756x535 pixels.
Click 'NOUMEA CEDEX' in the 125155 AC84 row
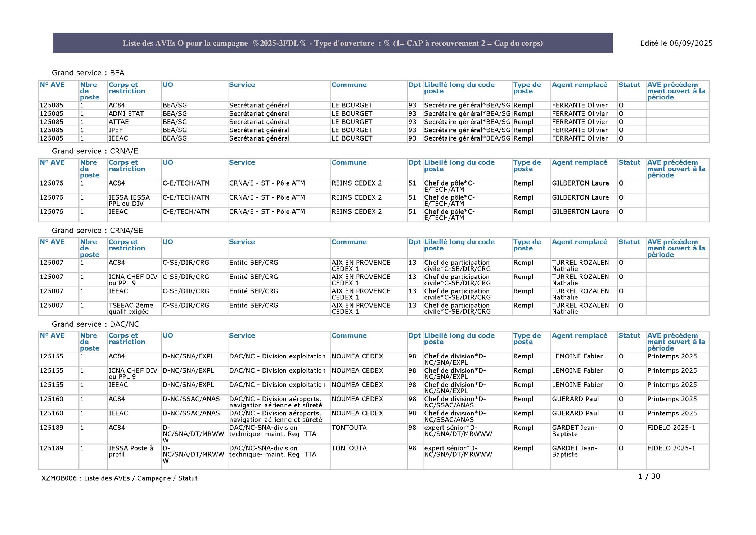pyautogui.click(x=357, y=356)
